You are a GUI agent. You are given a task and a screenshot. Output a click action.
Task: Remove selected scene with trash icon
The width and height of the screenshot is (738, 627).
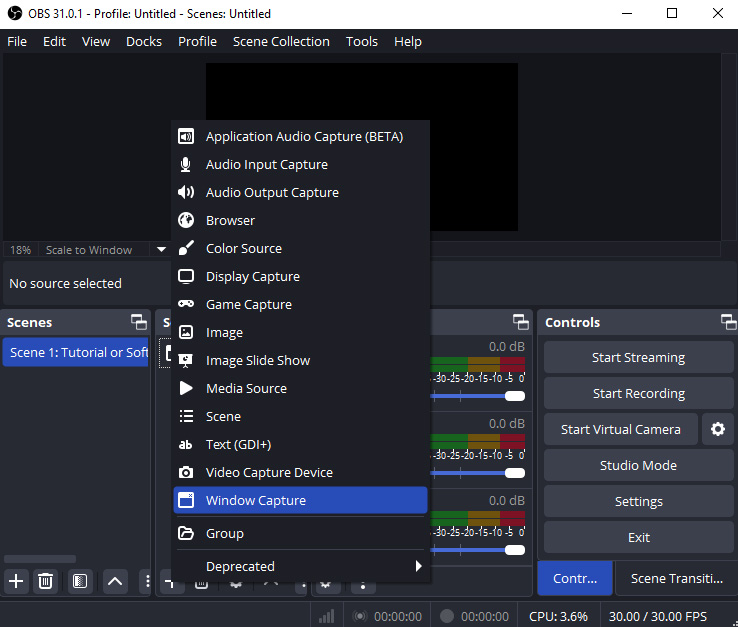coord(46,581)
